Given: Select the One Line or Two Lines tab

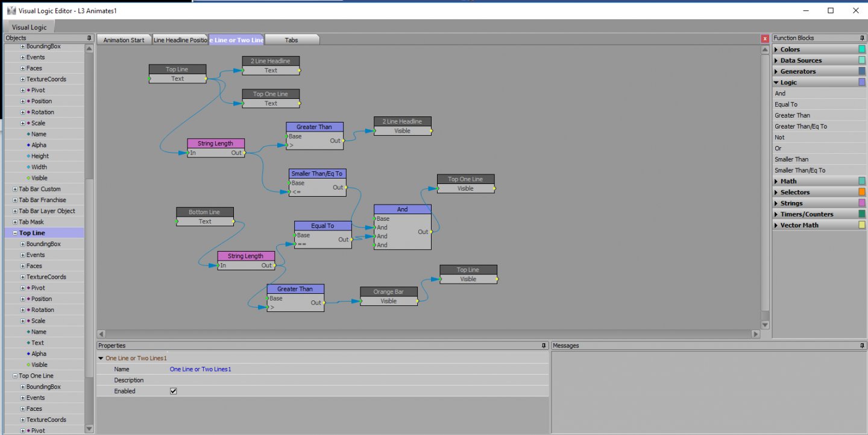Looking at the screenshot, I should tap(236, 40).
